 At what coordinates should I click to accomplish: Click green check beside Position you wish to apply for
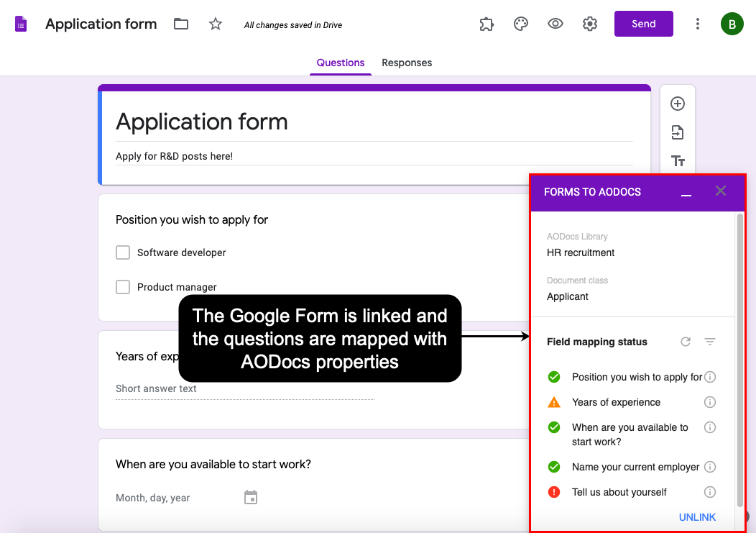[554, 377]
